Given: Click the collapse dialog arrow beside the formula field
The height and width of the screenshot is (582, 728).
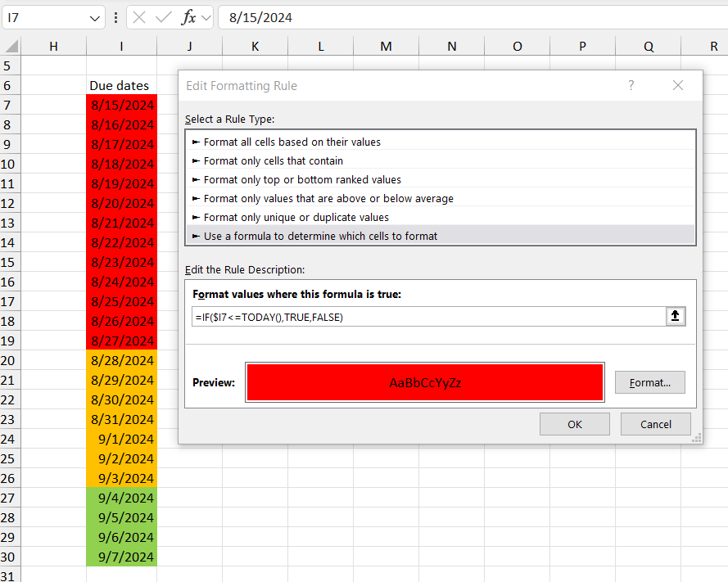Looking at the screenshot, I should point(675,317).
